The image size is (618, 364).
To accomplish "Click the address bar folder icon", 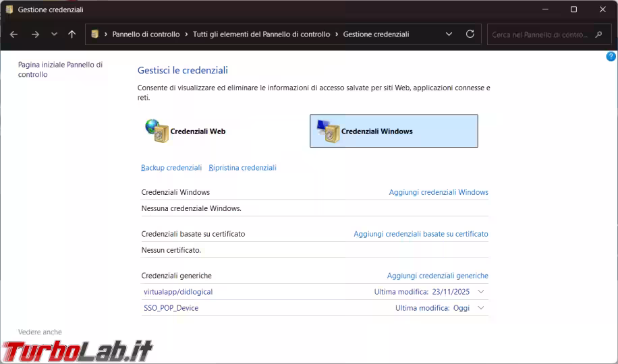I will 94,34.
